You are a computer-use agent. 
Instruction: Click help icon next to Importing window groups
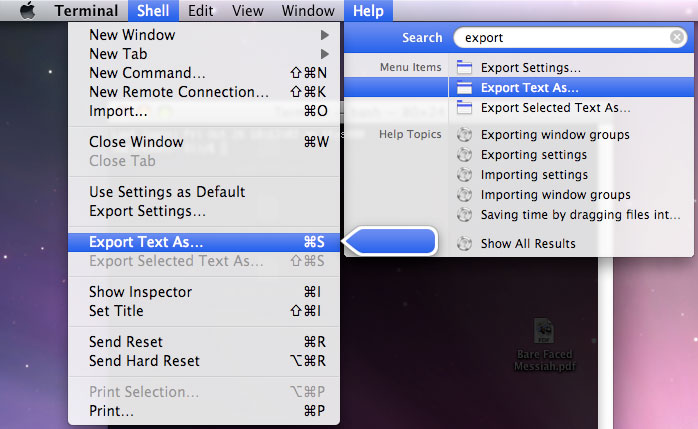coord(464,194)
